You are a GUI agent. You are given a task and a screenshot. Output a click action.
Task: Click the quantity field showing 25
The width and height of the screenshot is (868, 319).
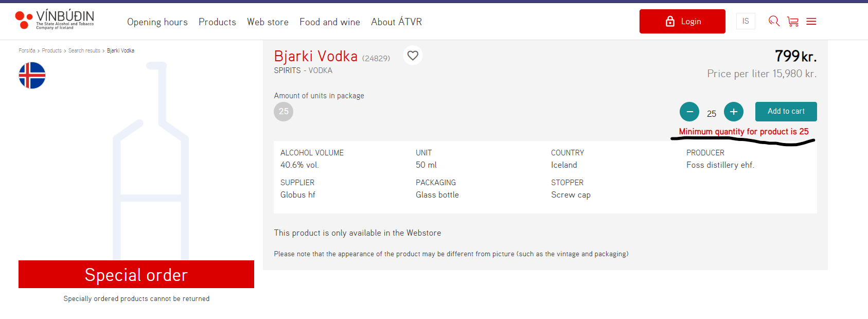tap(712, 114)
